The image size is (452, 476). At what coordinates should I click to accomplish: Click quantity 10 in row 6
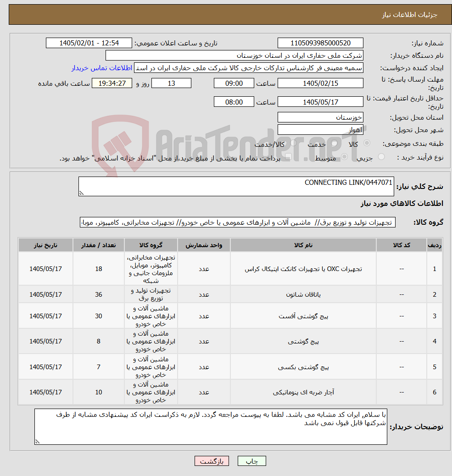pyautogui.click(x=98, y=392)
